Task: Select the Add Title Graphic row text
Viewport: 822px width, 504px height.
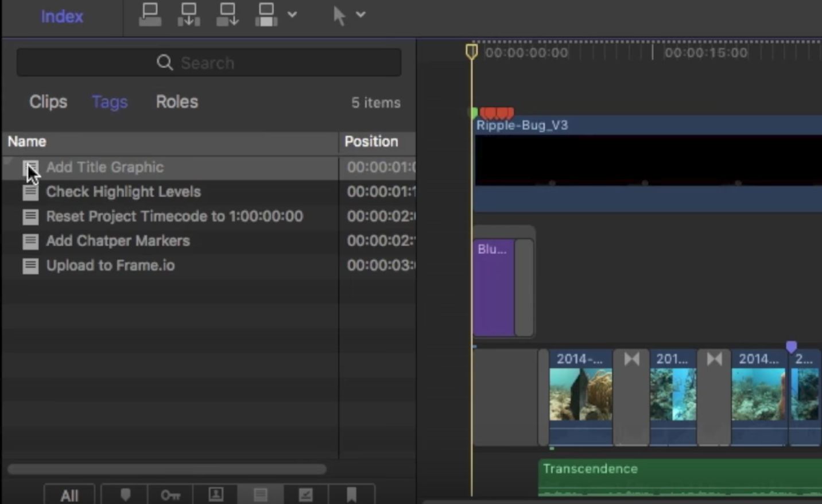Action: coord(105,167)
